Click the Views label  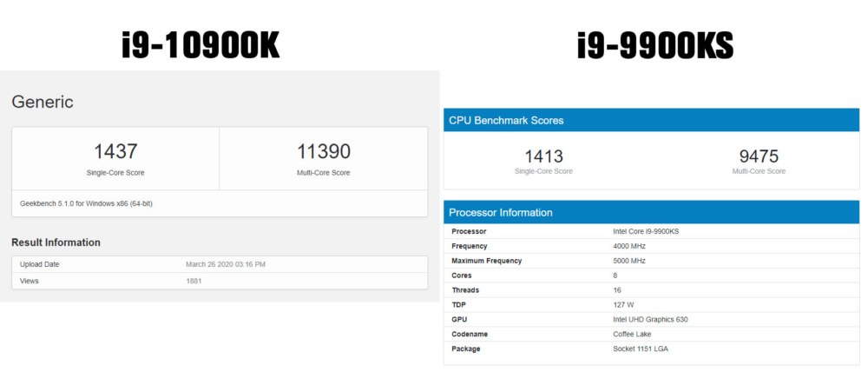[x=30, y=281]
